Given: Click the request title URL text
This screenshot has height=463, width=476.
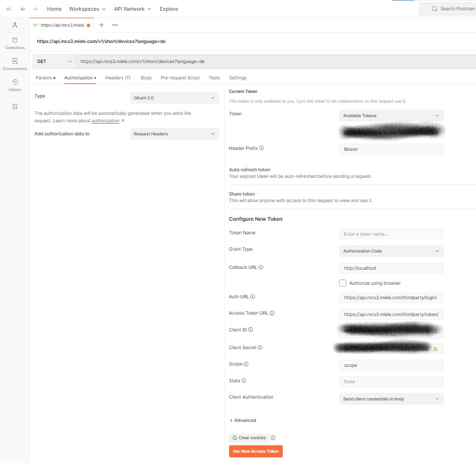Looking at the screenshot, I should point(101,41).
